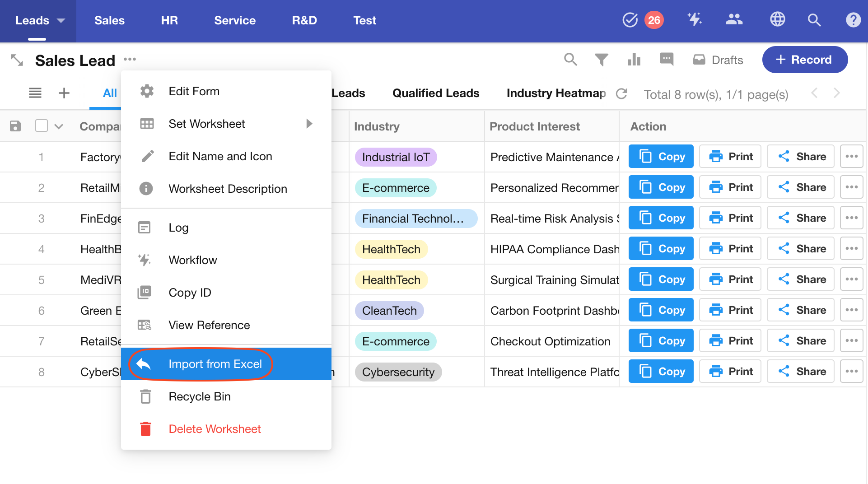Click the globe icon in top bar
Viewport: 868px width, 484px height.
tap(777, 20)
